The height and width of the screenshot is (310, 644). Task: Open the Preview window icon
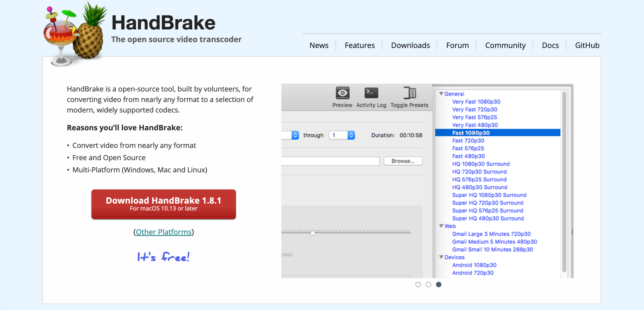[x=342, y=93]
